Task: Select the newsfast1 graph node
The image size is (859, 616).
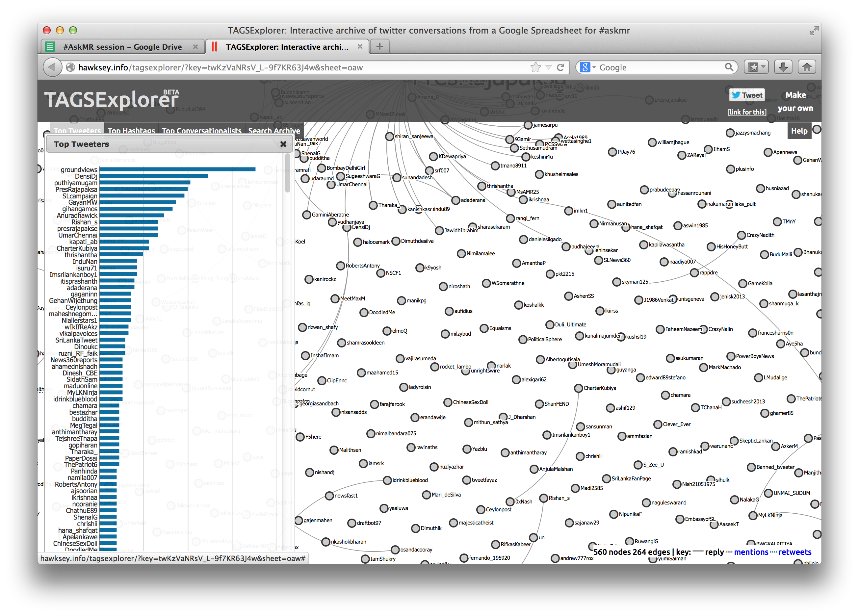Action: tap(329, 496)
